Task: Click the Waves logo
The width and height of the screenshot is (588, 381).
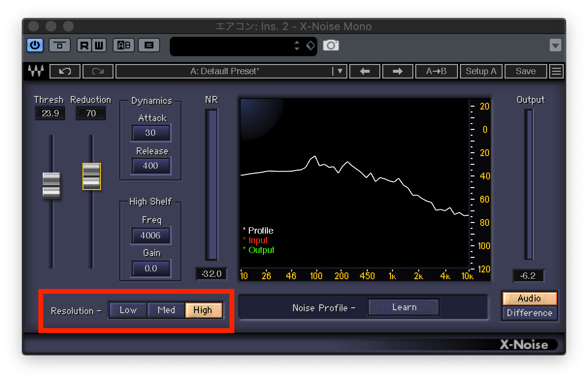Action: [34, 71]
